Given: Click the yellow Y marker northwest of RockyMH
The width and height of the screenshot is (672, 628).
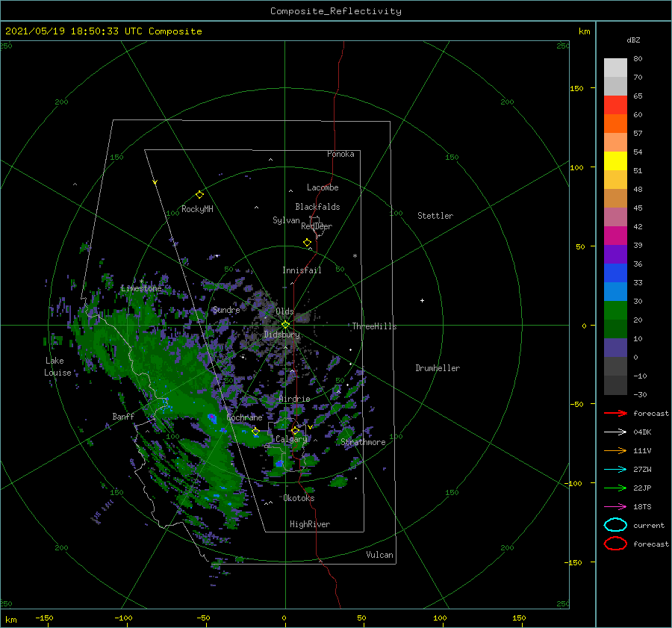Looking at the screenshot, I should pos(155,183).
